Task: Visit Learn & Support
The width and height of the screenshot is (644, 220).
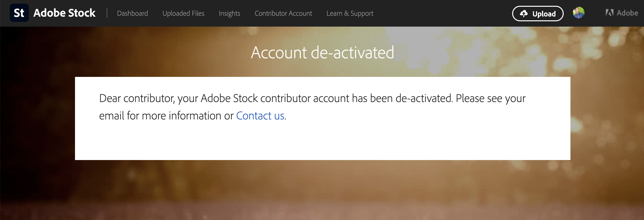Action: pos(350,13)
